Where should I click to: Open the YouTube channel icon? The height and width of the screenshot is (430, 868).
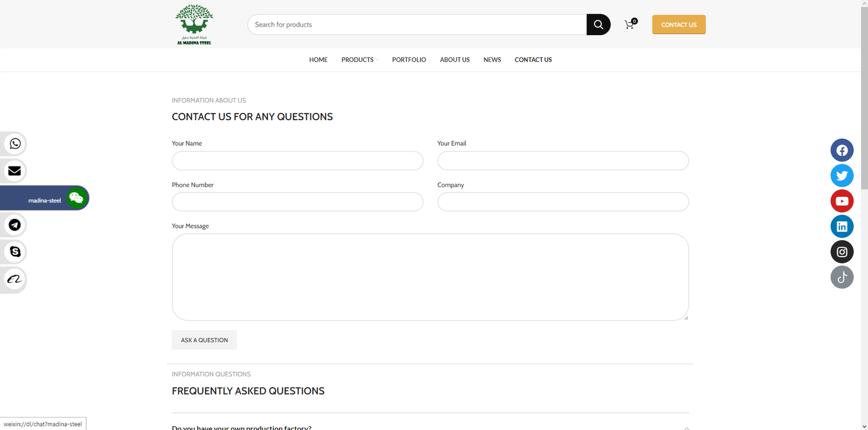click(841, 201)
